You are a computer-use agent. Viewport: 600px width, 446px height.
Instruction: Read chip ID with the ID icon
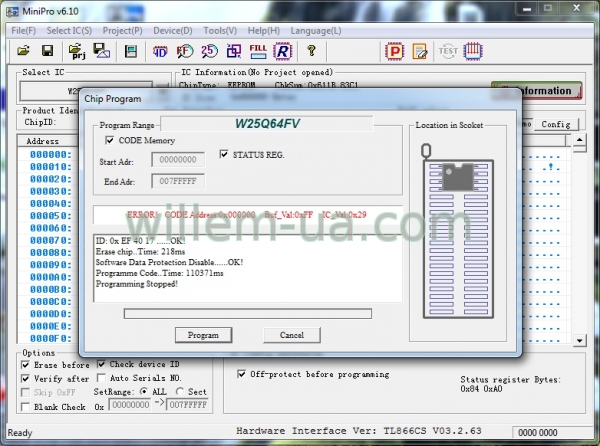tap(160, 51)
